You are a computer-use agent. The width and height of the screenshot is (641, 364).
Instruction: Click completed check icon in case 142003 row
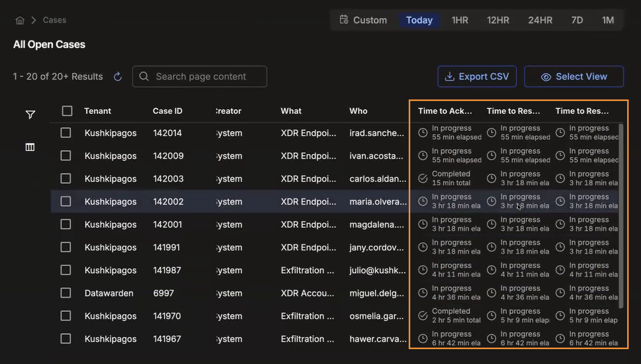click(x=423, y=178)
